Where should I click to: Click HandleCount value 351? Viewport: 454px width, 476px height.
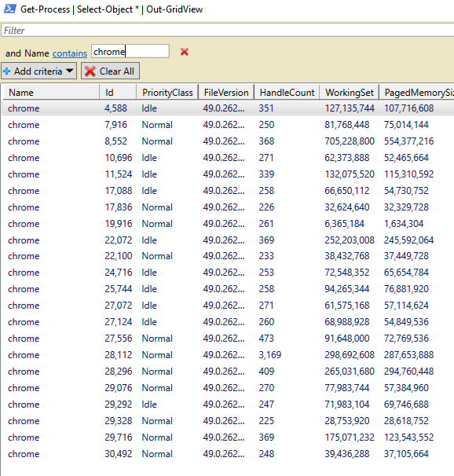[x=266, y=108]
